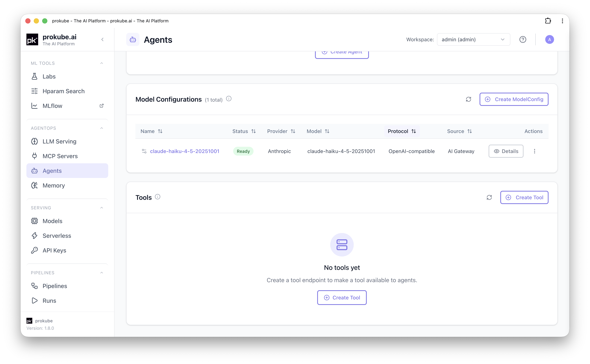Collapse the AGENTOPS section
This screenshot has width=590, height=364.
click(x=102, y=128)
